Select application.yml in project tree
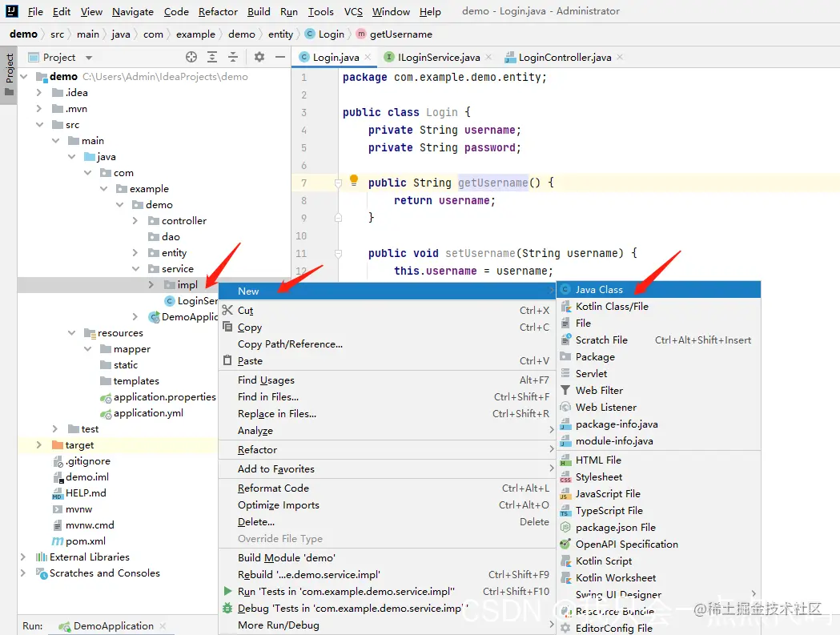The height and width of the screenshot is (635, 840). [148, 413]
